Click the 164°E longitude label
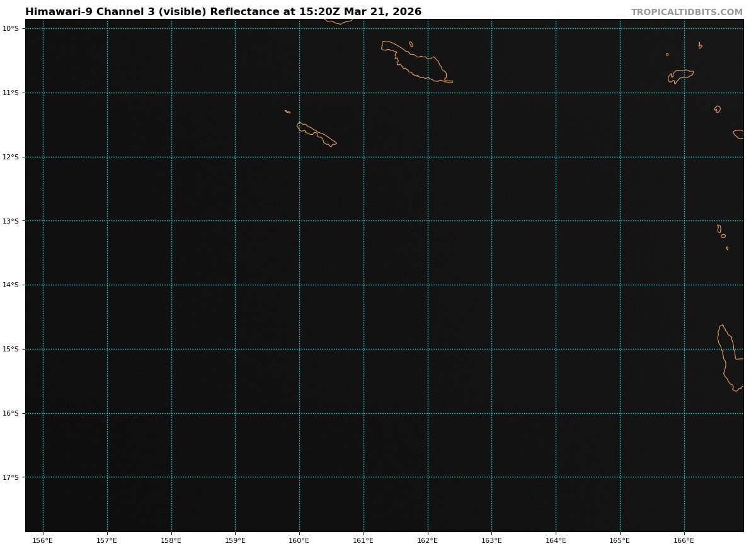Viewport: 756px width, 546px height. (x=556, y=540)
